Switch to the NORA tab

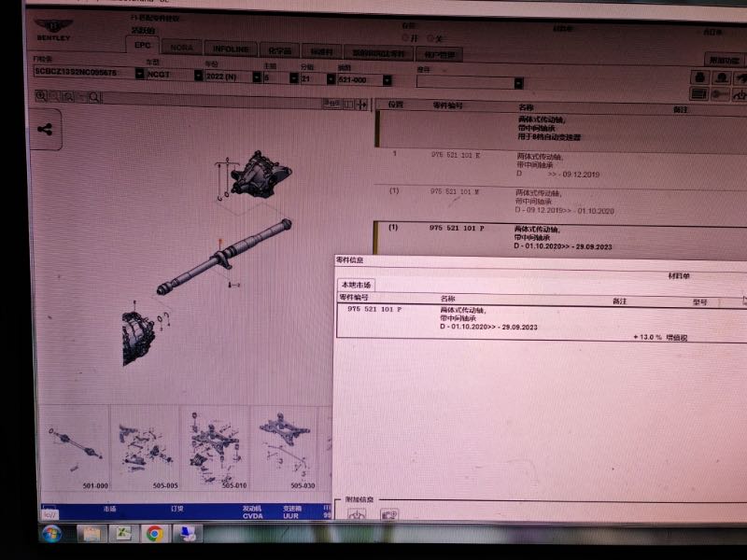(182, 48)
